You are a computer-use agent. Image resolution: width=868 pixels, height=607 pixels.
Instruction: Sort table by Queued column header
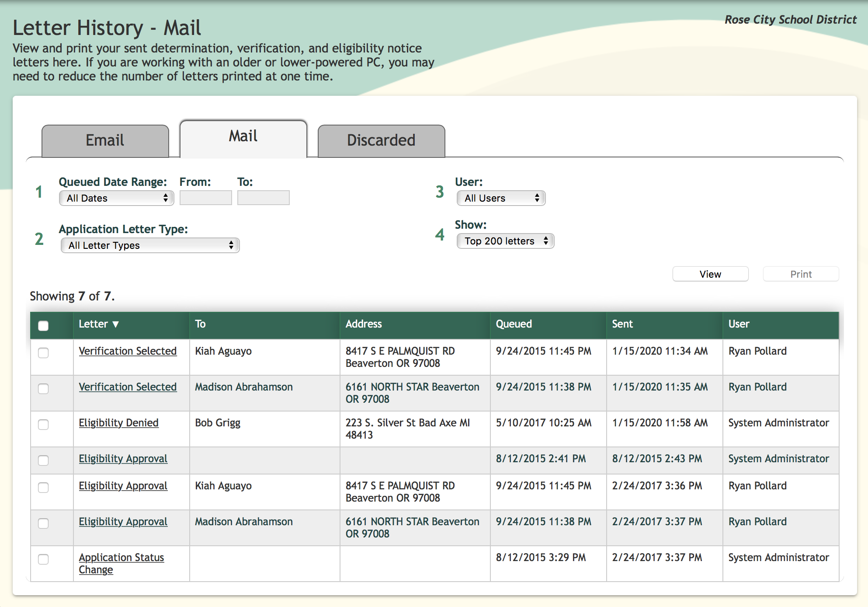[514, 324]
